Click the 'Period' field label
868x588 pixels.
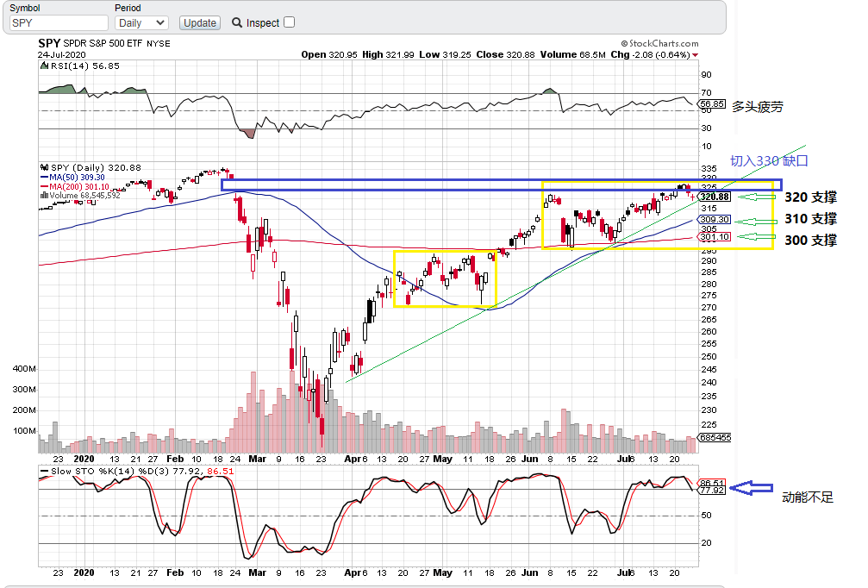coord(128,8)
